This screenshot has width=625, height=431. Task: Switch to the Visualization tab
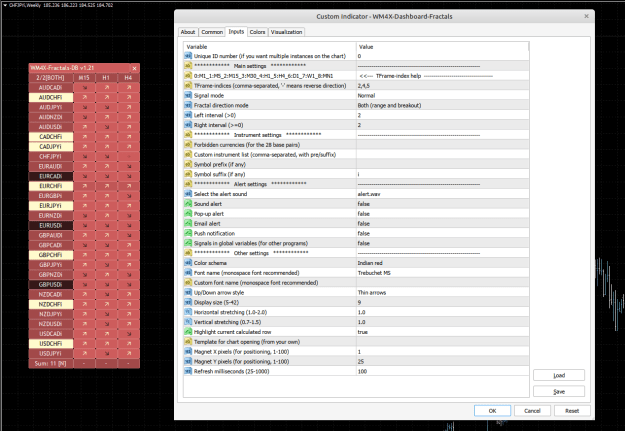286,32
